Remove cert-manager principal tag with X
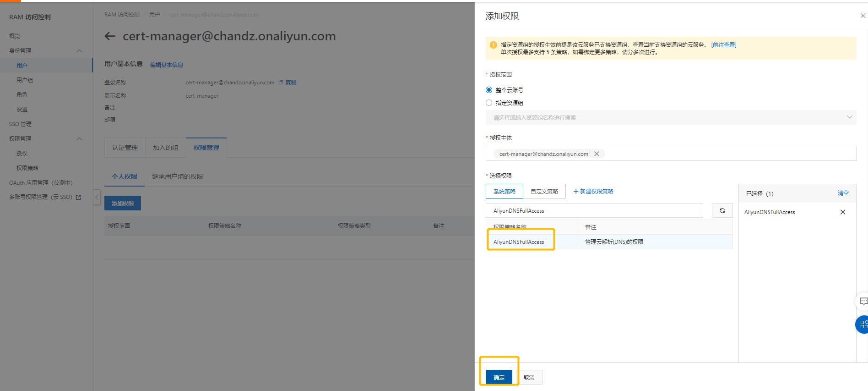Image resolution: width=868 pixels, height=391 pixels. [x=597, y=154]
